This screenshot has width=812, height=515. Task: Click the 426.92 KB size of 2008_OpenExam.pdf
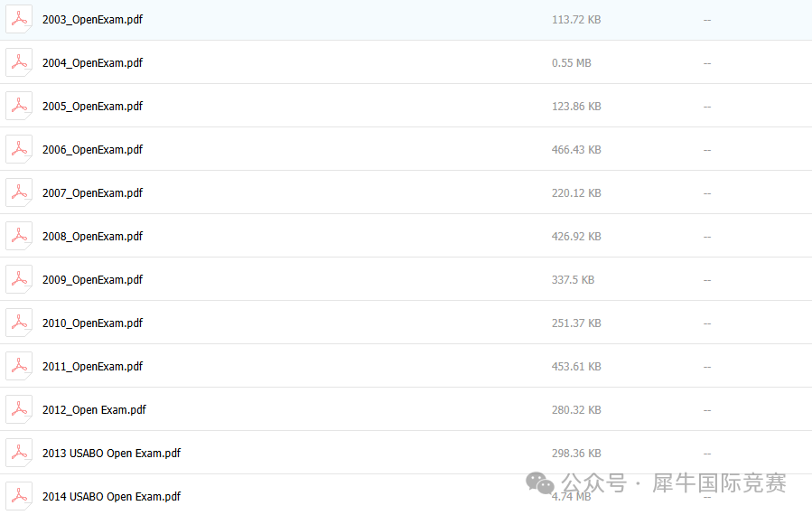coord(576,237)
